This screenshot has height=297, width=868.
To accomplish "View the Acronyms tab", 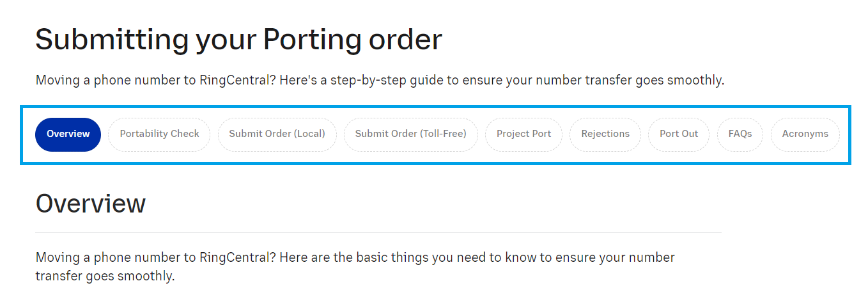I will 805,134.
